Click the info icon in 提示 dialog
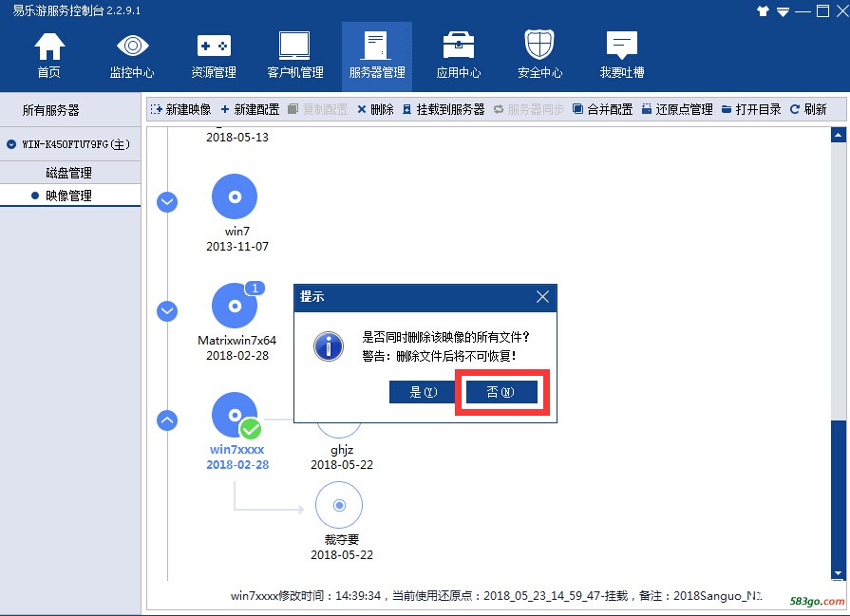 tap(329, 346)
